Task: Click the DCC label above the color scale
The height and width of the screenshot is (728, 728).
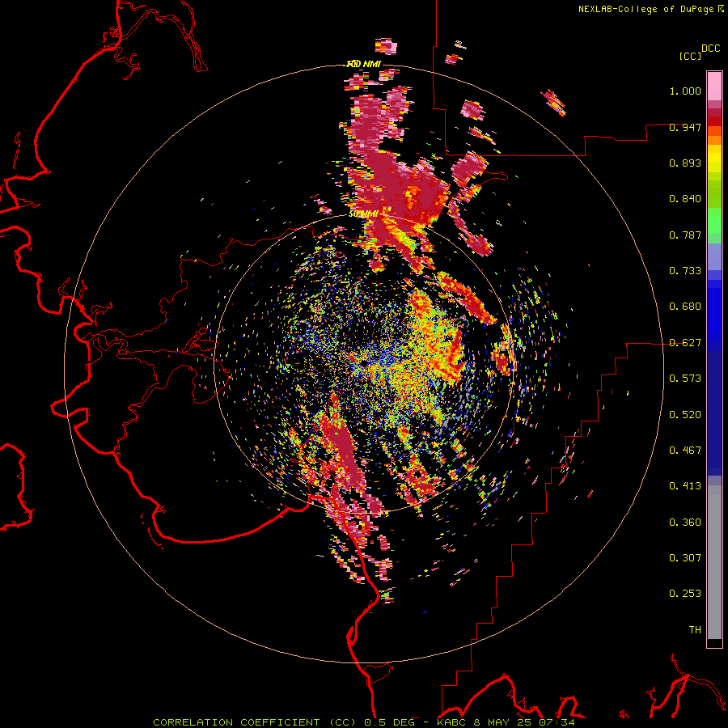Action: (x=710, y=49)
